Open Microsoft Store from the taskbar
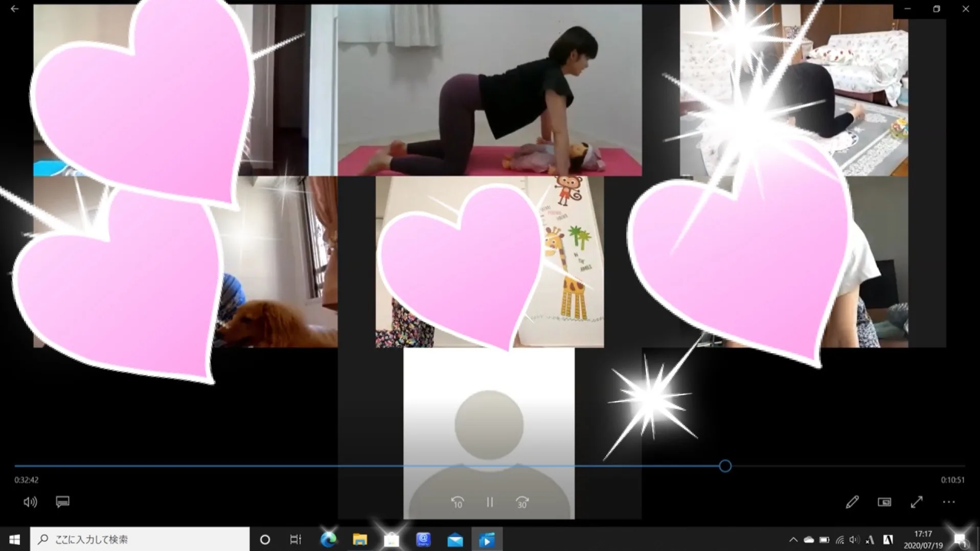The height and width of the screenshot is (551, 980). (x=392, y=539)
